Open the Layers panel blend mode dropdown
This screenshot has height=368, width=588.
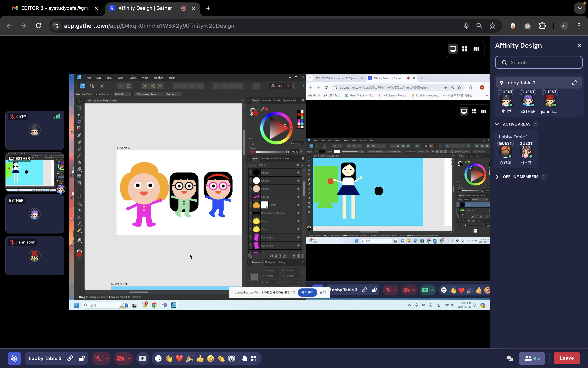[283, 165]
